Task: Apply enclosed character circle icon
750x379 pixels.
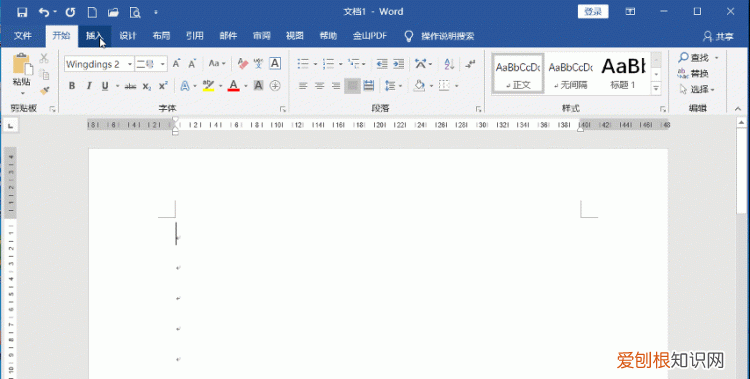Action: [x=275, y=86]
